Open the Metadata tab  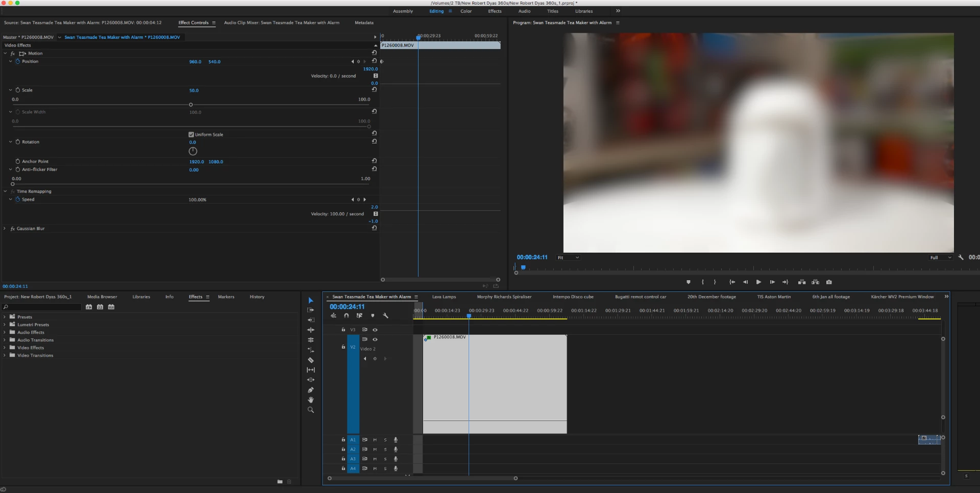pos(364,22)
